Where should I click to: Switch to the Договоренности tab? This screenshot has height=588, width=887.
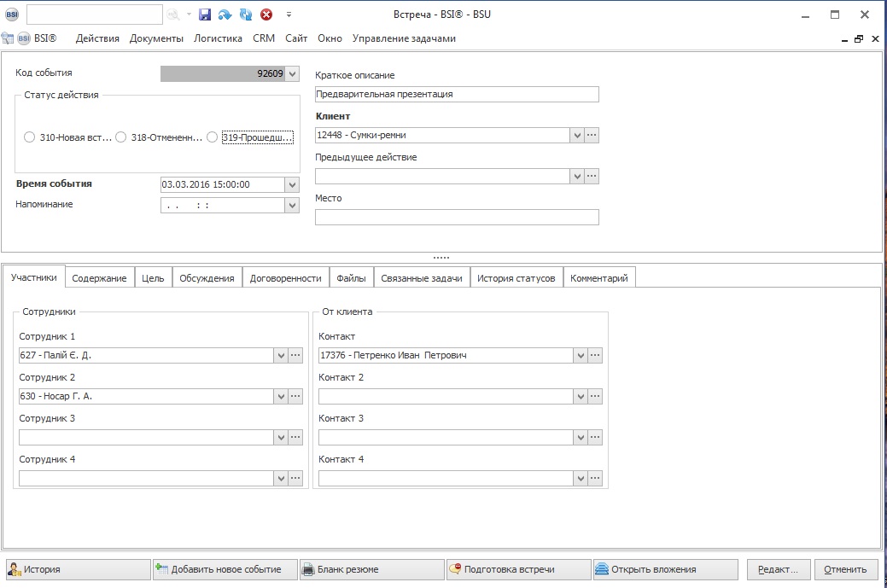[285, 278]
